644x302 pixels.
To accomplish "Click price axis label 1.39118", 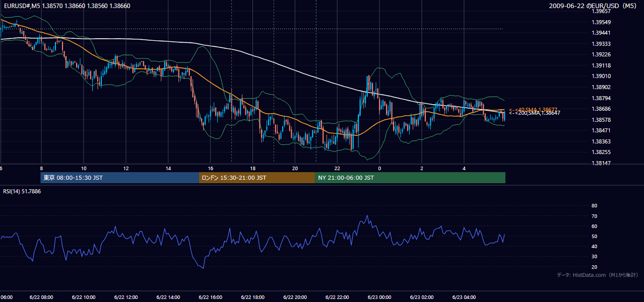I will coord(601,65).
